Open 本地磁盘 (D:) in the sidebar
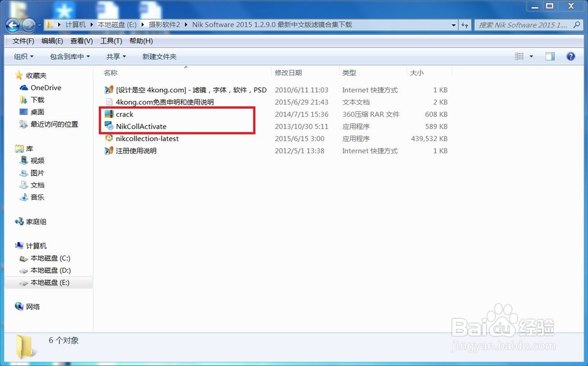This screenshot has width=588, height=366. coord(51,270)
